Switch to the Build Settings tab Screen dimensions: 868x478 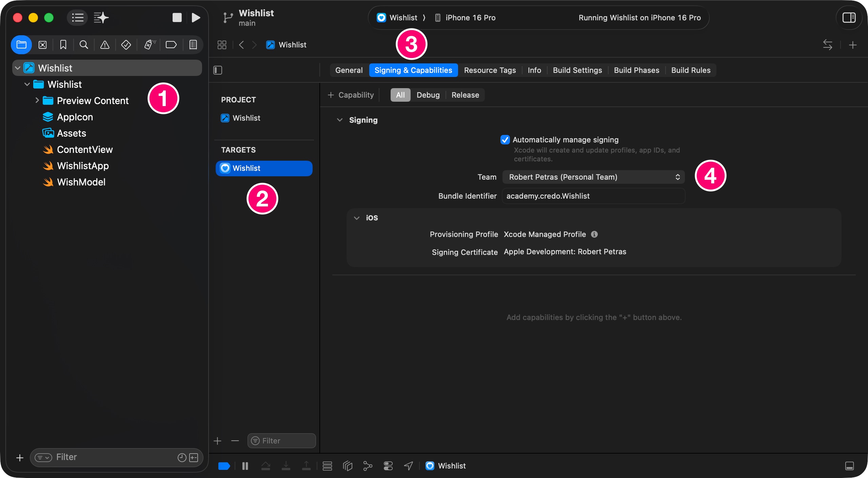[x=577, y=70]
